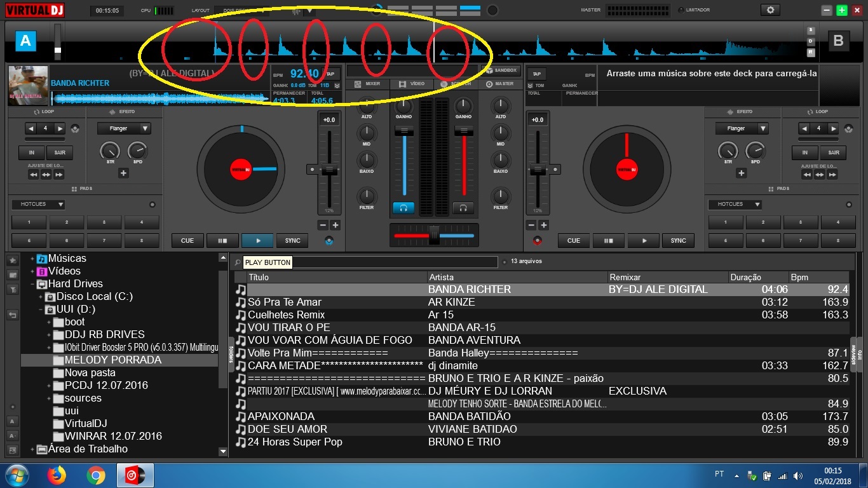Add effect slot with right deck plus

point(741,173)
